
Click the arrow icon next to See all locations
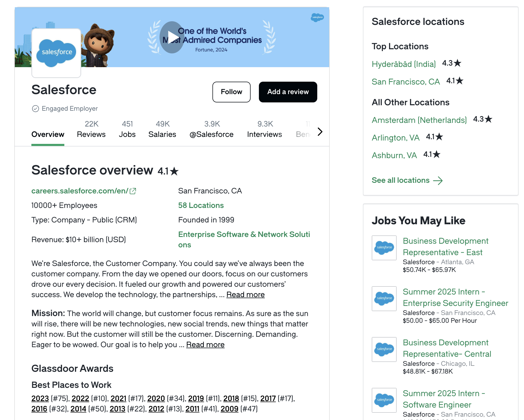[438, 180]
